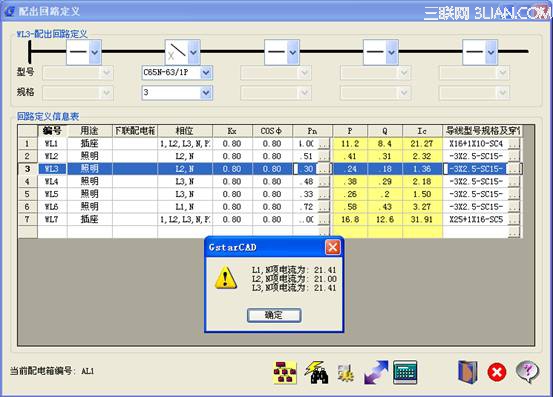Open the calculator panel icon

click(405, 372)
